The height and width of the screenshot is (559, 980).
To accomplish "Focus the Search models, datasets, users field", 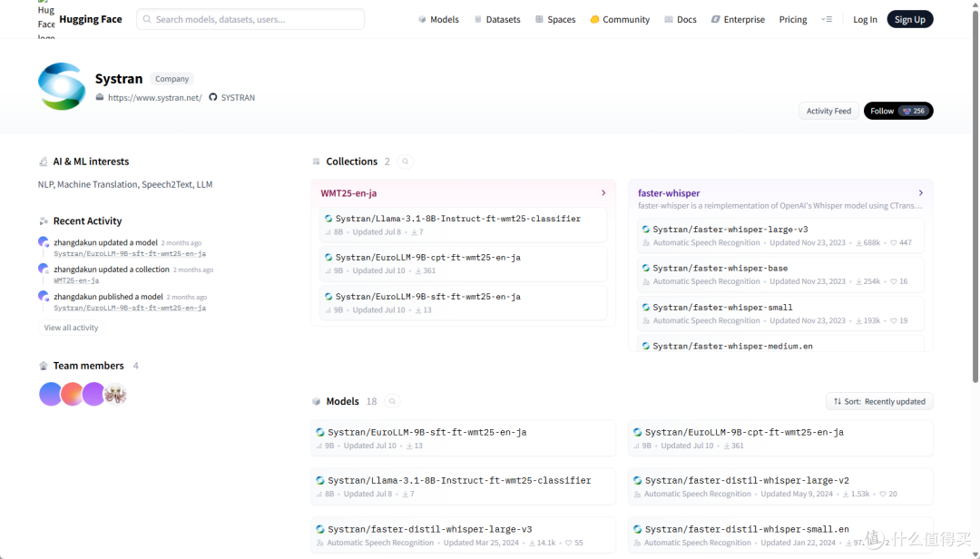I will [x=250, y=19].
